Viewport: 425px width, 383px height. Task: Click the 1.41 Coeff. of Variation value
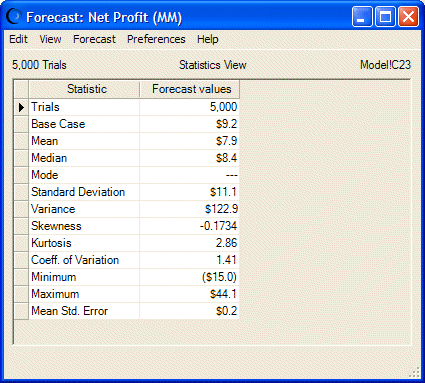pyautogui.click(x=226, y=260)
